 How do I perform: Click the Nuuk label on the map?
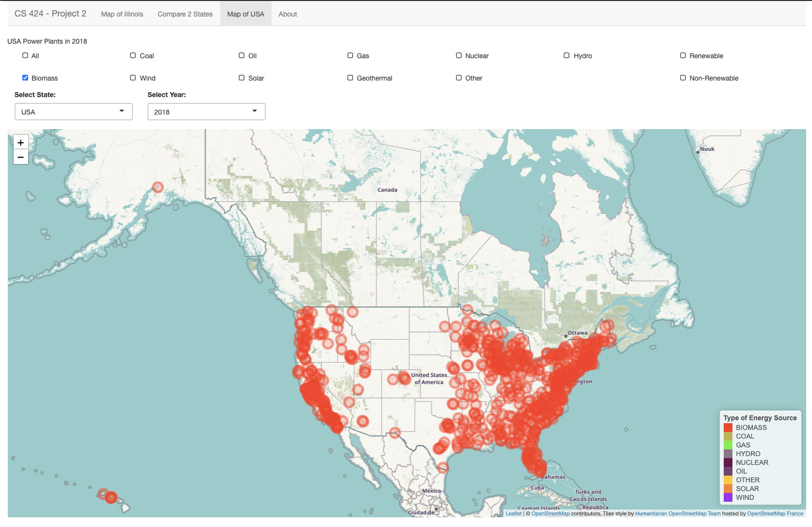707,149
